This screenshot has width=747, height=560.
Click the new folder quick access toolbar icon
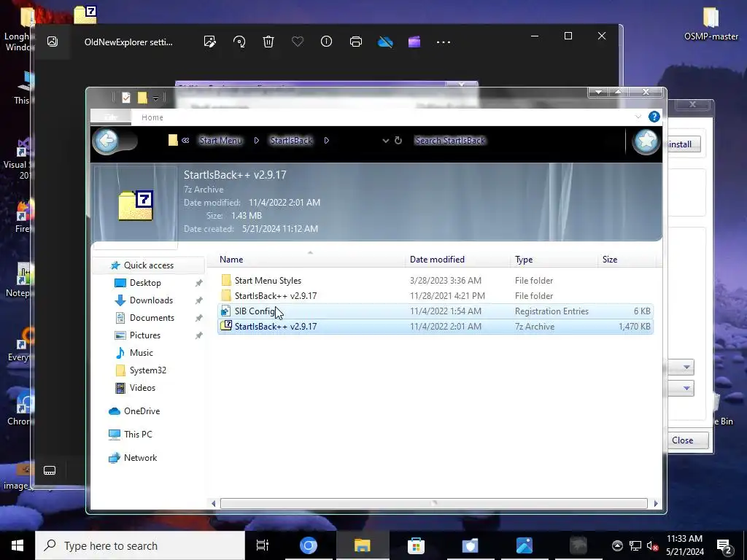tap(142, 98)
